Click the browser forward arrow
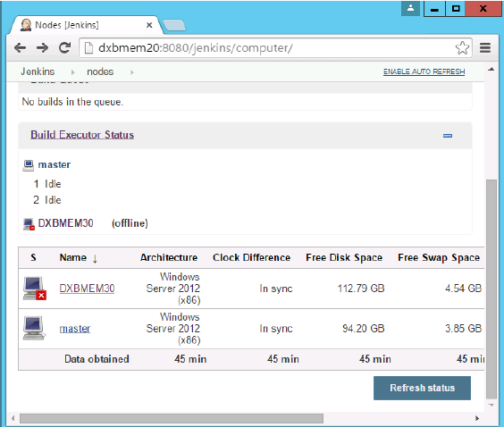Image resolution: width=504 pixels, height=427 pixels. (42, 48)
